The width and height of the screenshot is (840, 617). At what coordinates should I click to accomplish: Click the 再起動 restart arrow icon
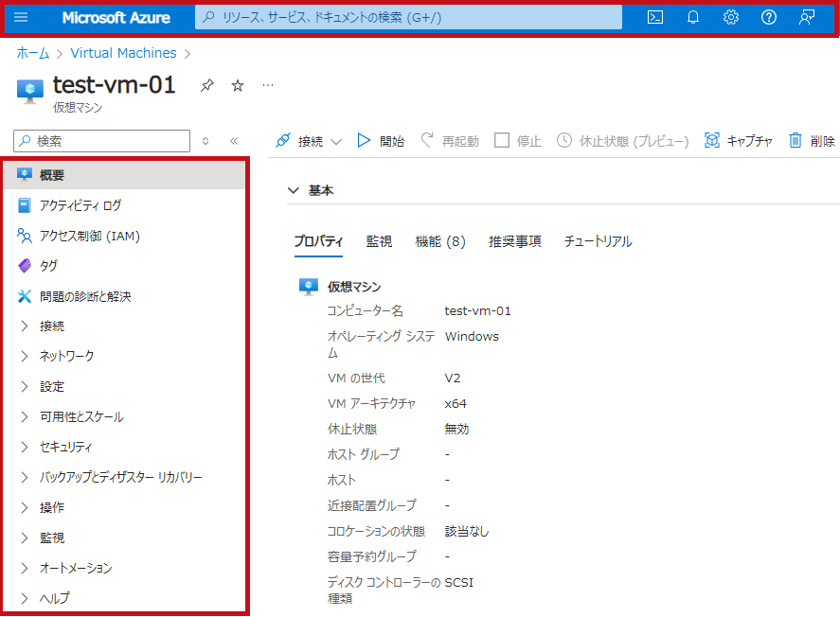pos(427,140)
